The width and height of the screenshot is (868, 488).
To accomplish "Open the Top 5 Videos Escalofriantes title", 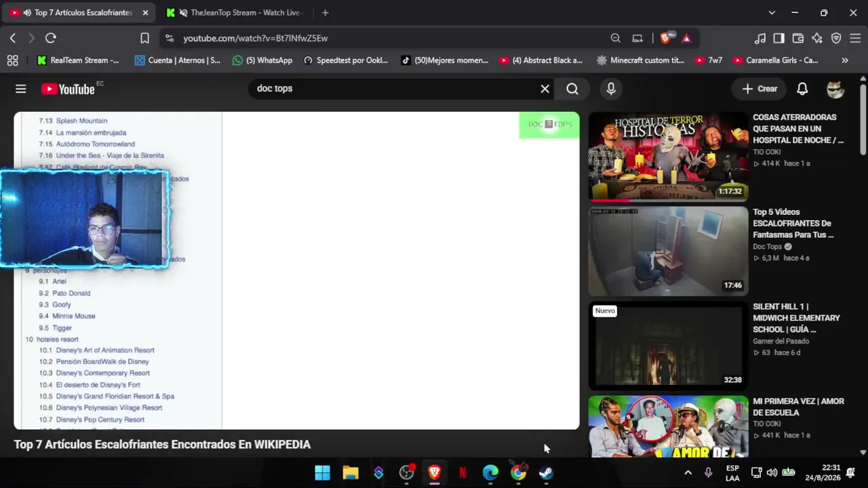I will [x=793, y=223].
